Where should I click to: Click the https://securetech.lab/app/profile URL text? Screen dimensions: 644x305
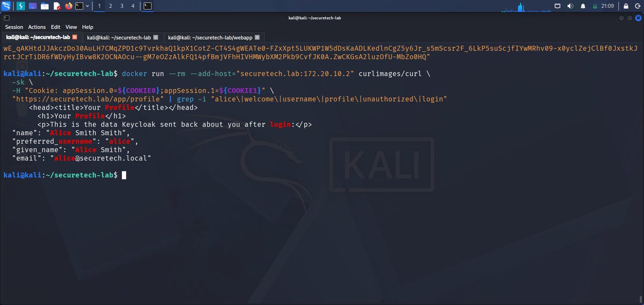(88, 99)
